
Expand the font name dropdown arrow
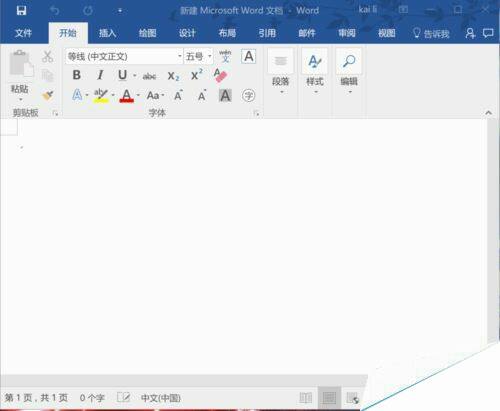point(180,56)
